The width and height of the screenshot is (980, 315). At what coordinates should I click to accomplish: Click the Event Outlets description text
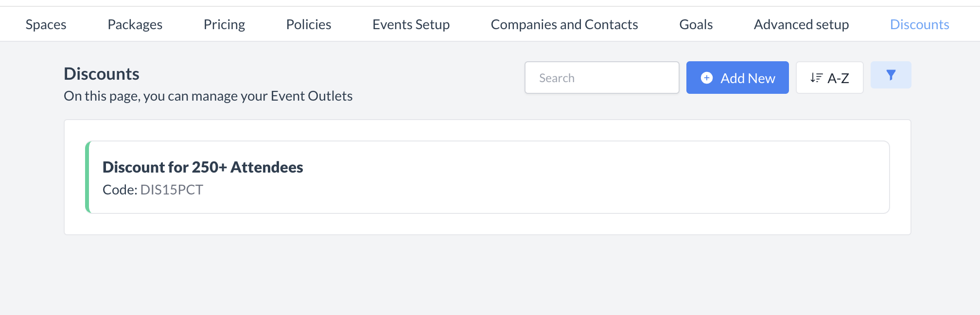pyautogui.click(x=208, y=96)
